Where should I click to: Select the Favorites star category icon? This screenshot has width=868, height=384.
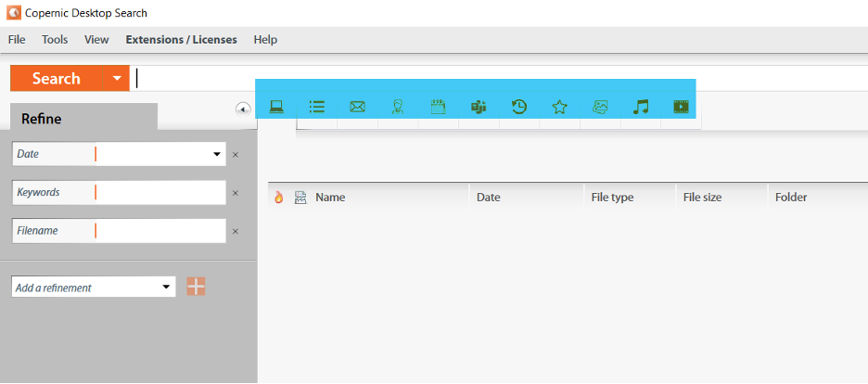560,107
